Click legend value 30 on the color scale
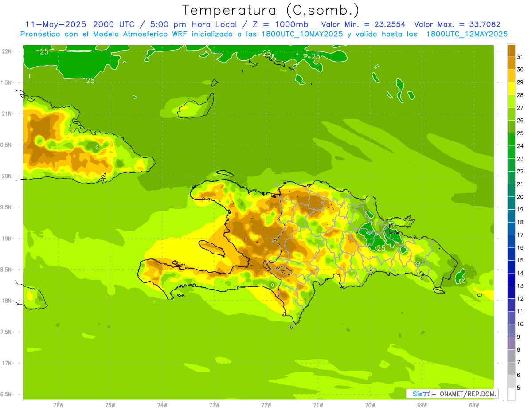The image size is (532, 411). [x=520, y=70]
